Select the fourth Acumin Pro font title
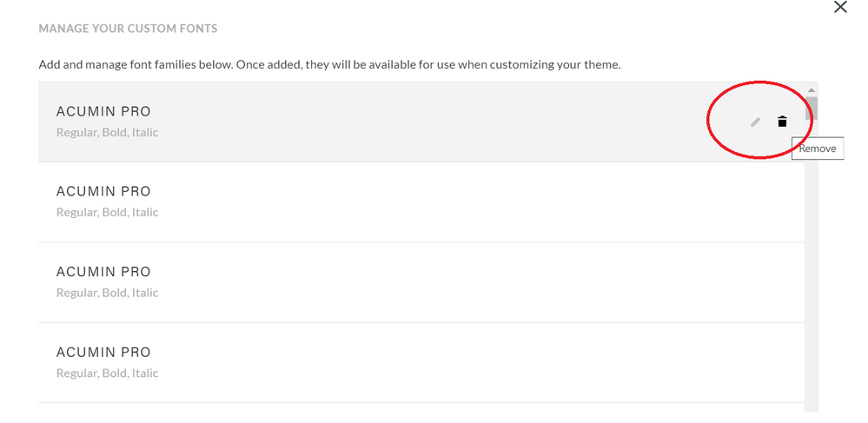 point(103,353)
